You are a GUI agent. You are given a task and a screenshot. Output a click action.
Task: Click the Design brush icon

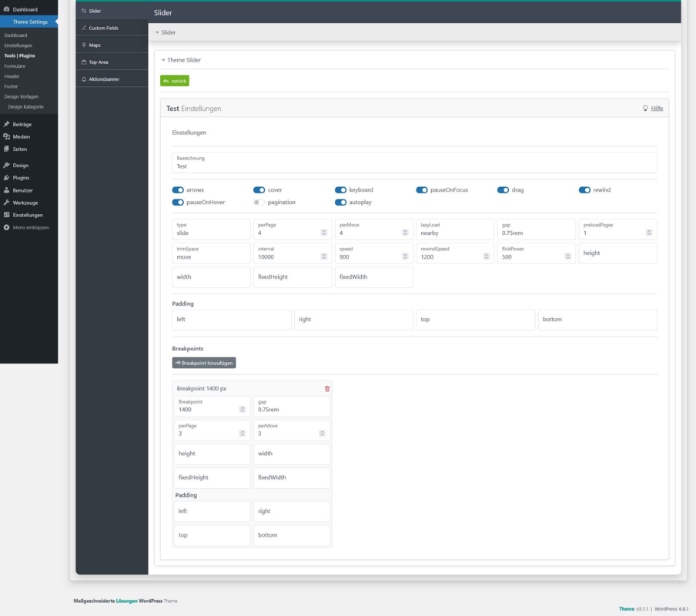[x=6, y=165]
